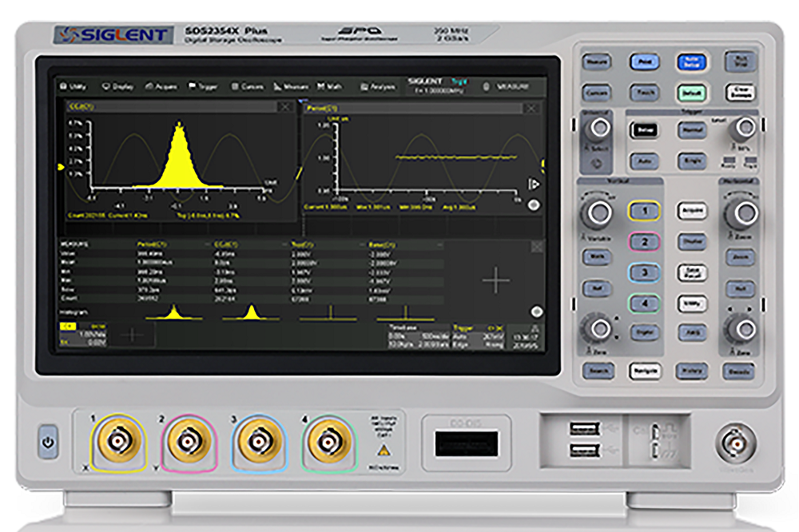Viewport: 799px width, 532px height.
Task: Open the C1 channel descriptor box
Action: [83, 335]
